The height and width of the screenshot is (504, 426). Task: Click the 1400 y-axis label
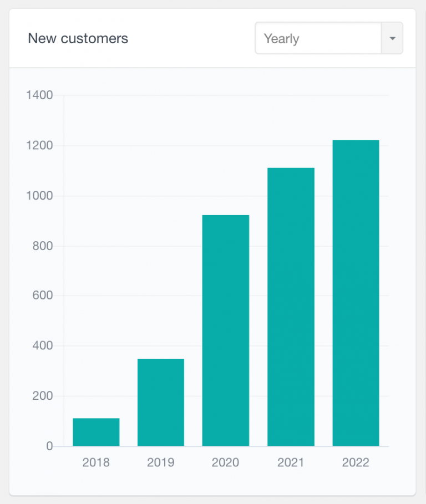pyautogui.click(x=39, y=95)
